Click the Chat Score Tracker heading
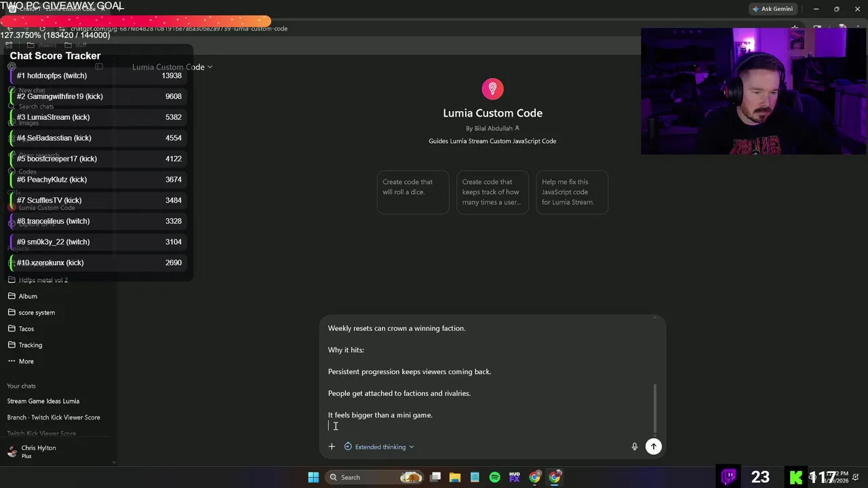The height and width of the screenshot is (488, 868). click(55, 56)
